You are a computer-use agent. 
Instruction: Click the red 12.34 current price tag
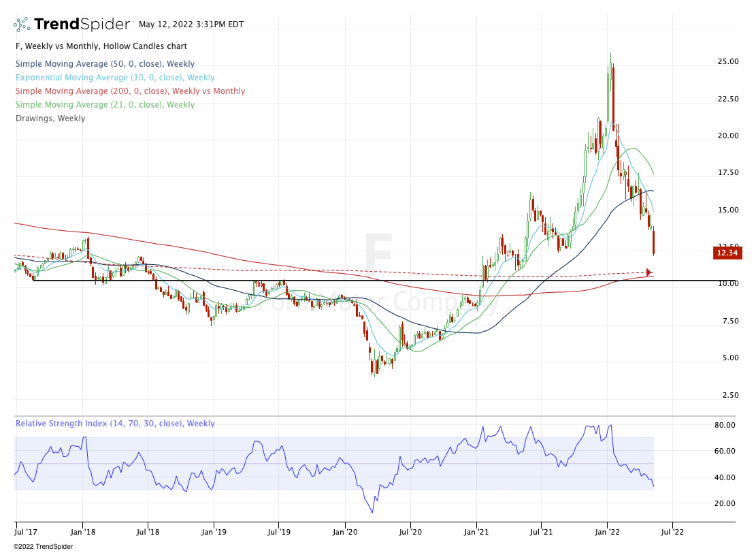(x=727, y=253)
